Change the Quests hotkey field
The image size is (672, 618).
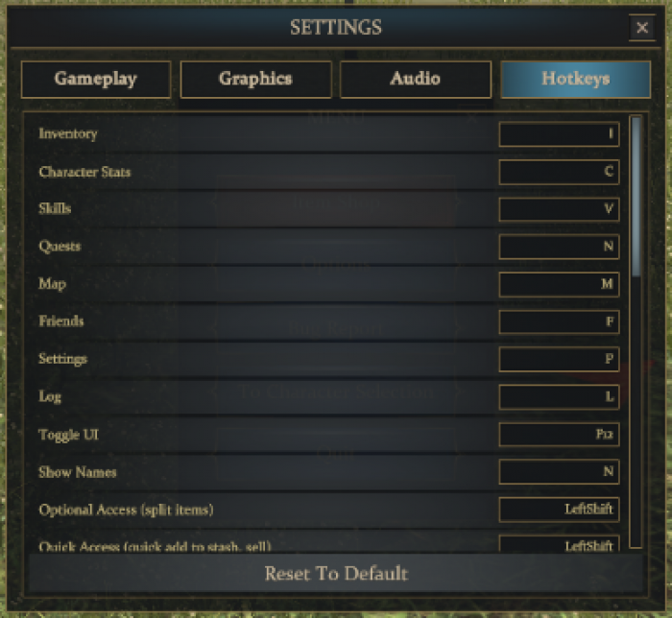[559, 247]
